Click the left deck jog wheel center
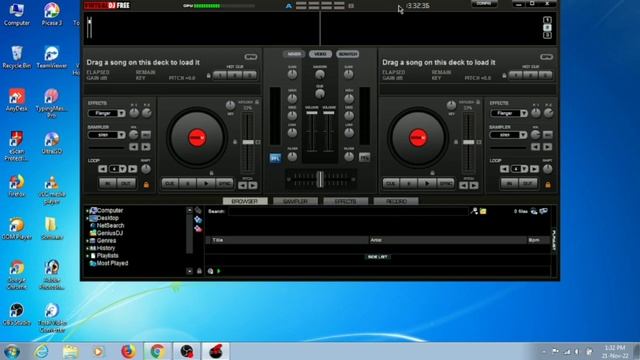 [197, 138]
